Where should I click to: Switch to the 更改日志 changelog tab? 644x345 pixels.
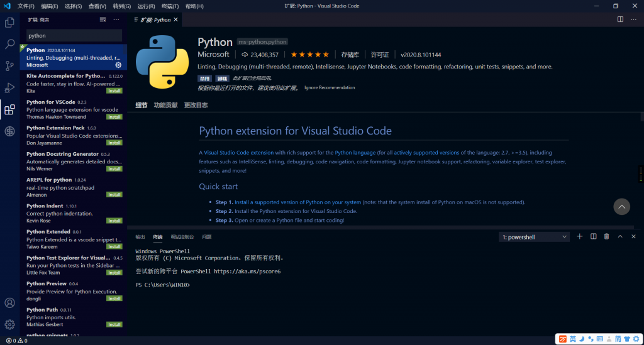tap(196, 105)
